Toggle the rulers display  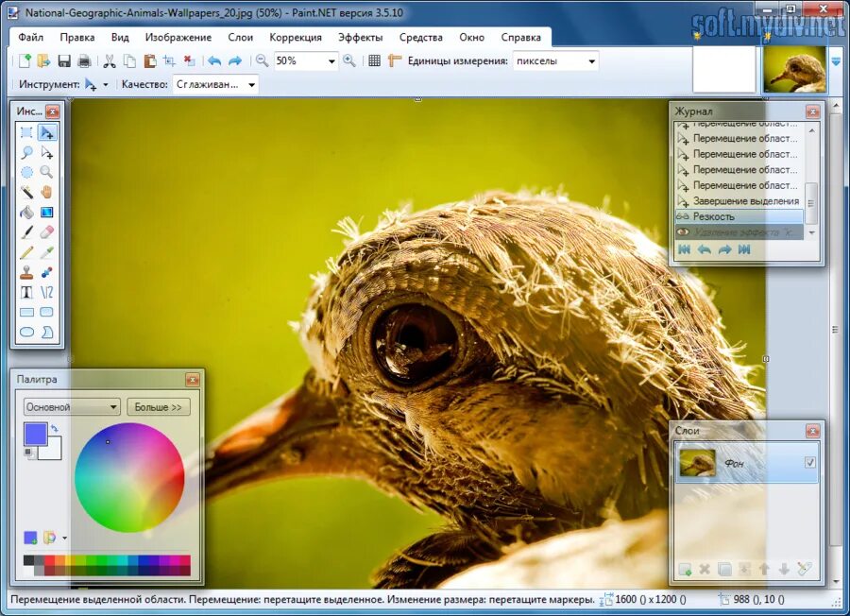pyautogui.click(x=394, y=60)
